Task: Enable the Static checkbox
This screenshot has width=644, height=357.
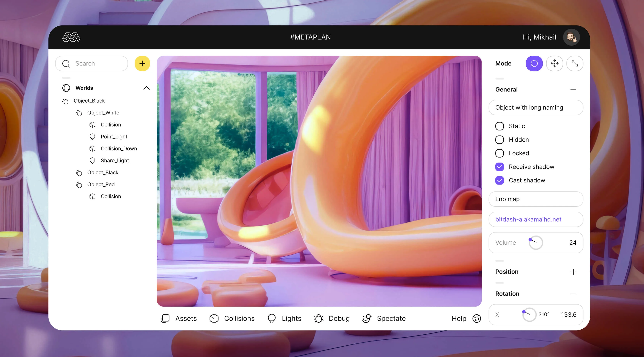Action: coord(500,126)
